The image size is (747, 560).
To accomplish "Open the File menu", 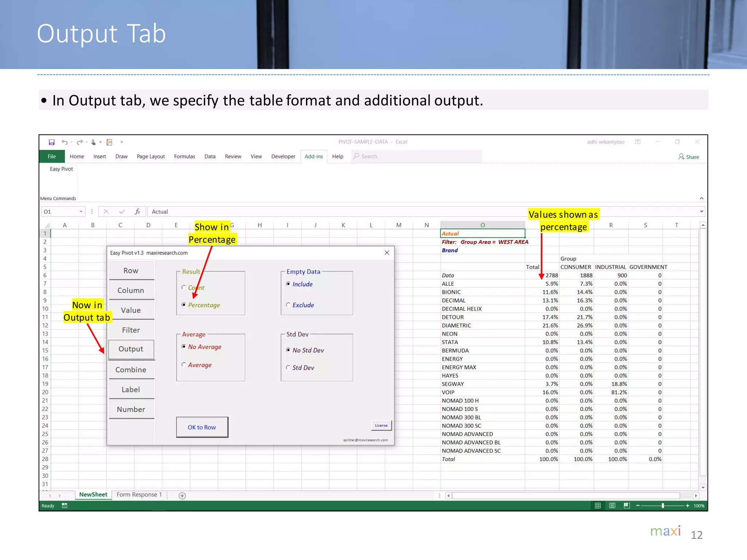I will [x=52, y=156].
